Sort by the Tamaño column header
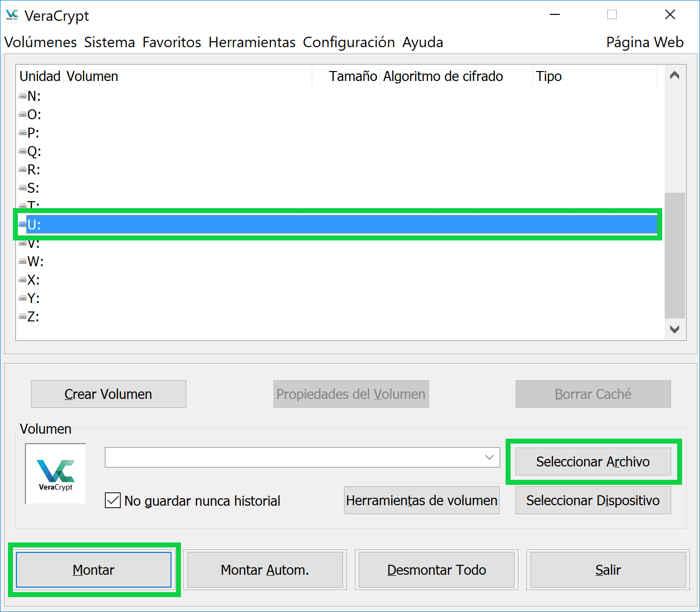This screenshot has width=700, height=612. [346, 76]
